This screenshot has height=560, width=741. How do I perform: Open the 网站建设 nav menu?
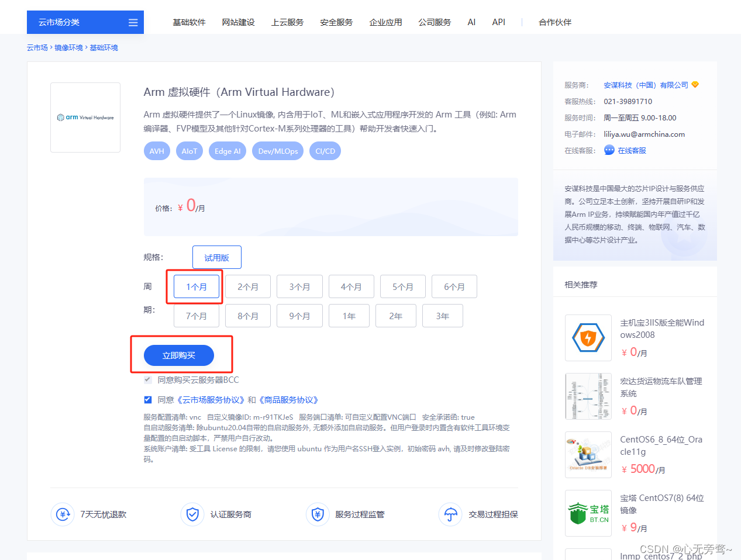point(238,22)
